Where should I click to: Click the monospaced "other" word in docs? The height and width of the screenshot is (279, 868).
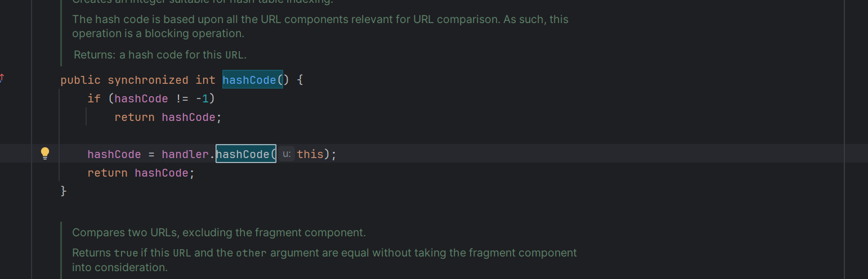(x=251, y=253)
